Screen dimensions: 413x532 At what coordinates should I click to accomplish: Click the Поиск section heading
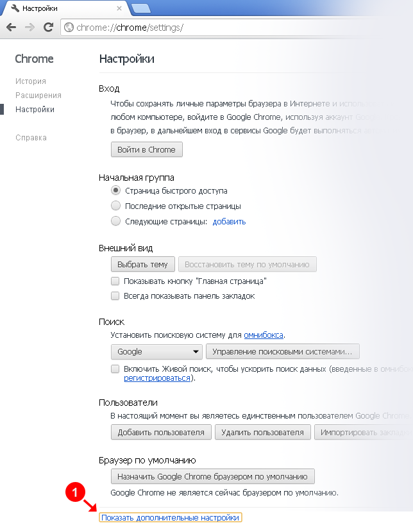112,322
